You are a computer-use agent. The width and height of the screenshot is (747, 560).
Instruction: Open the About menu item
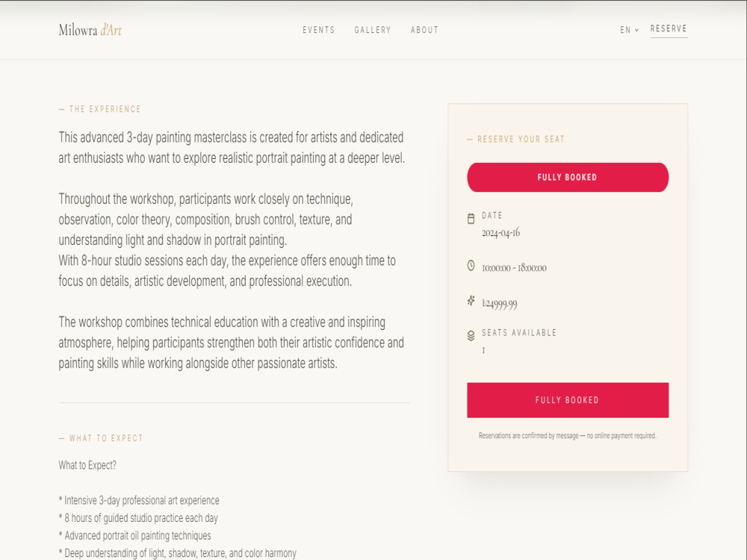click(424, 30)
